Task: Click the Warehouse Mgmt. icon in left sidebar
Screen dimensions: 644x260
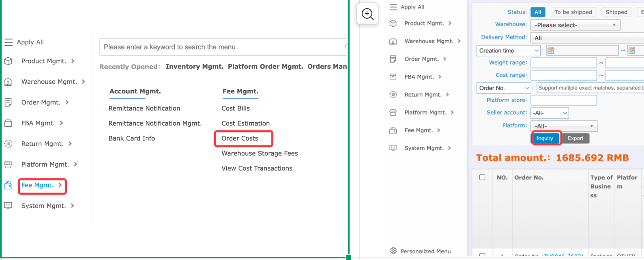Action: pos(8,82)
